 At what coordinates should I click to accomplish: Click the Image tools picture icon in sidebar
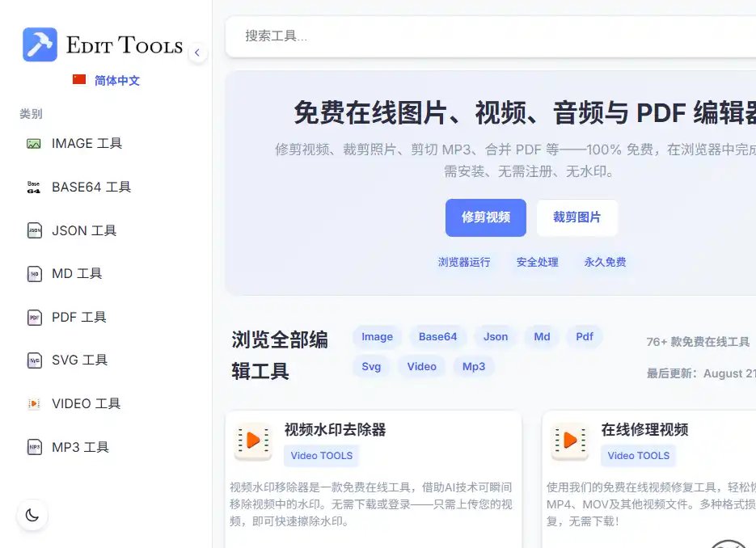click(34, 144)
